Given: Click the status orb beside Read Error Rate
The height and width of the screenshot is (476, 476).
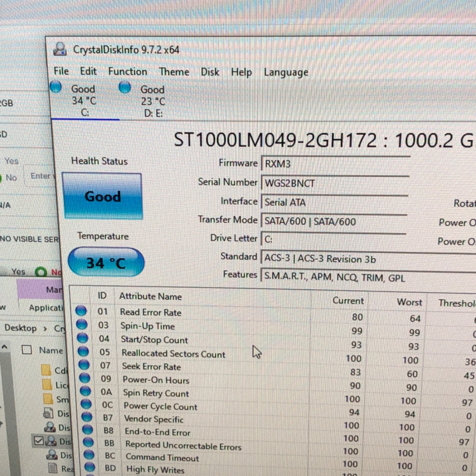Looking at the screenshot, I should pyautogui.click(x=81, y=310).
